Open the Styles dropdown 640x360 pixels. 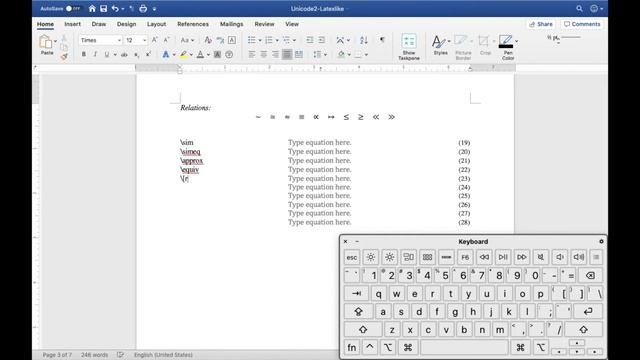click(x=440, y=45)
